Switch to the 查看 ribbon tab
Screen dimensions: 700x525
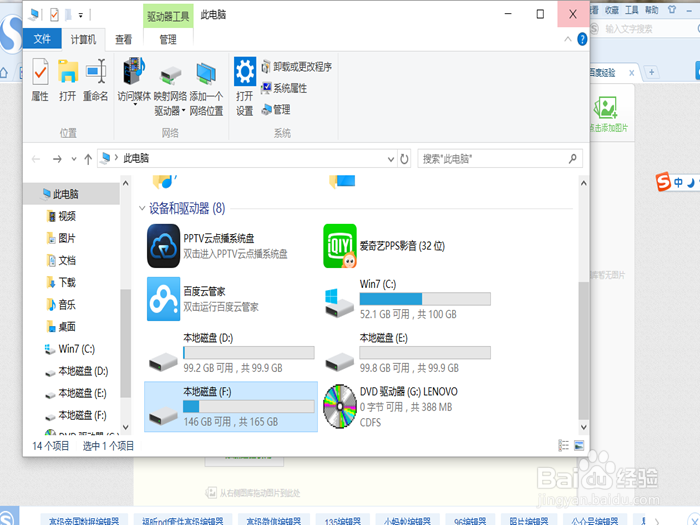(x=124, y=39)
